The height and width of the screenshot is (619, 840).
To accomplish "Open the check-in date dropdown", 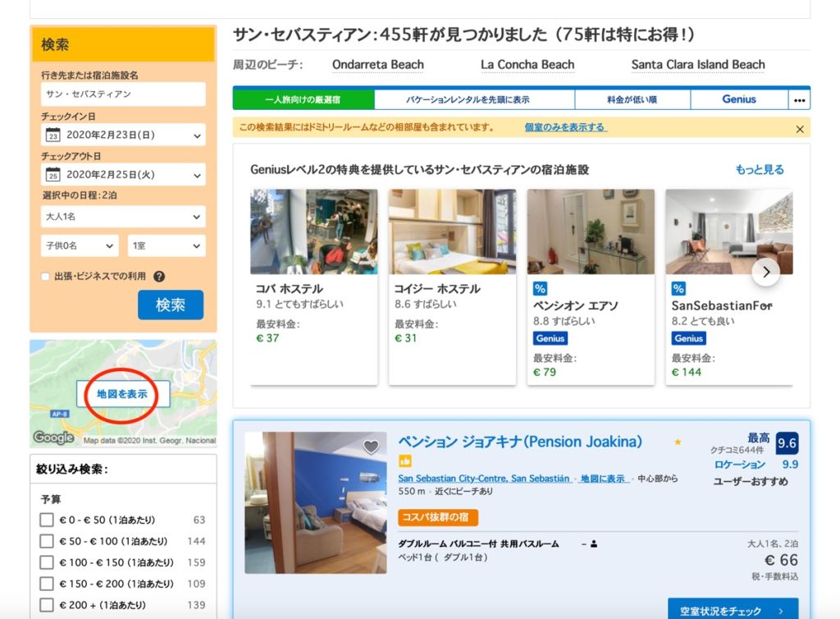I will coord(123,135).
